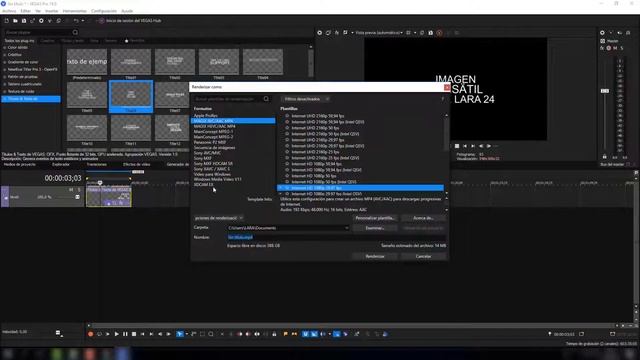Viewport: 640px width, 360px height.
Task: Expand the render options section
Action: click(218, 218)
